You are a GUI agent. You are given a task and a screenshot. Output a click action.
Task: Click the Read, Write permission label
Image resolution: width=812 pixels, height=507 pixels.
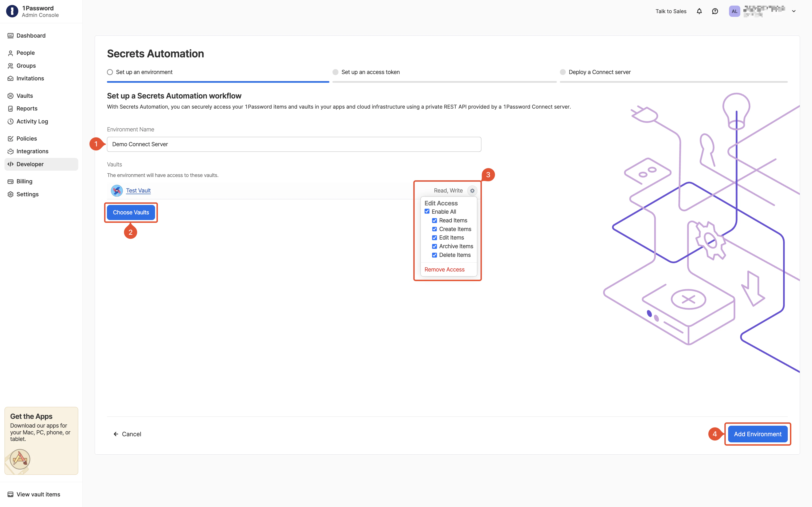448,190
